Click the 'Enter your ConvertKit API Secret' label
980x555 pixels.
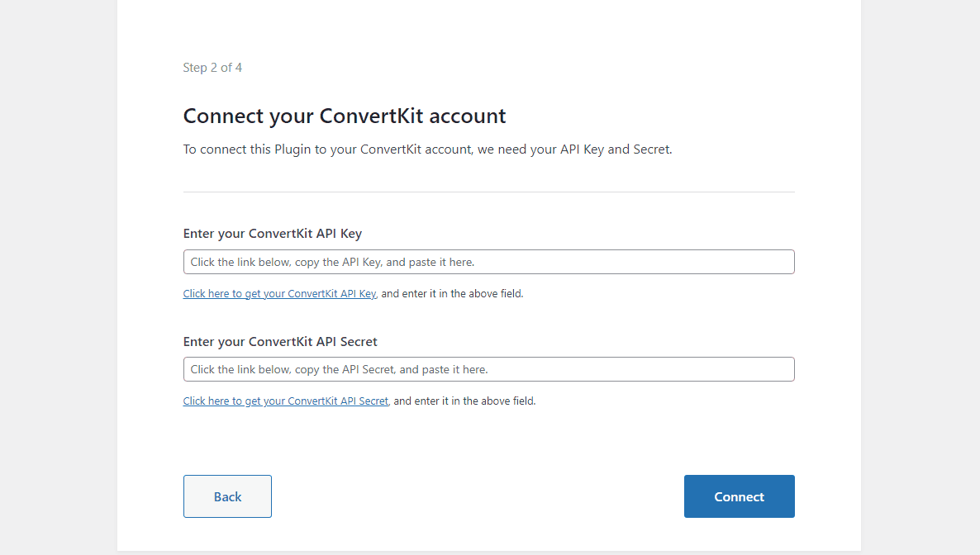280,342
